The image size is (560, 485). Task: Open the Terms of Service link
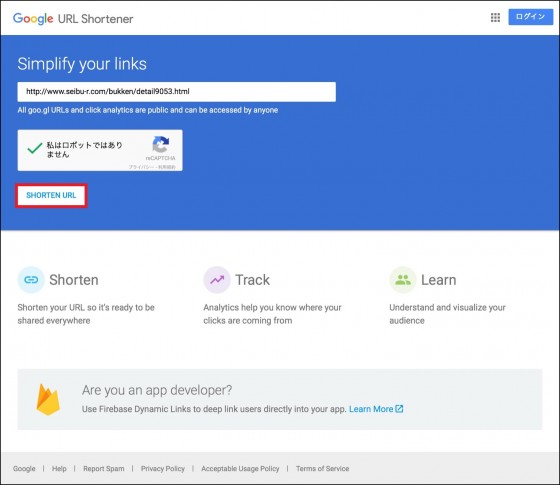point(322,469)
